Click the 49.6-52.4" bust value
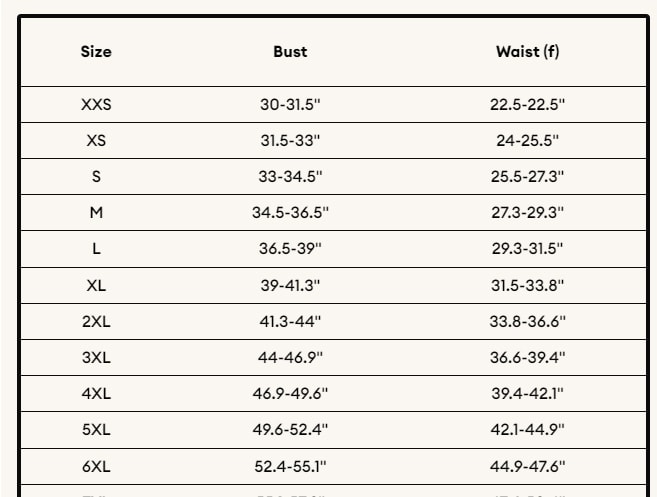 point(290,429)
